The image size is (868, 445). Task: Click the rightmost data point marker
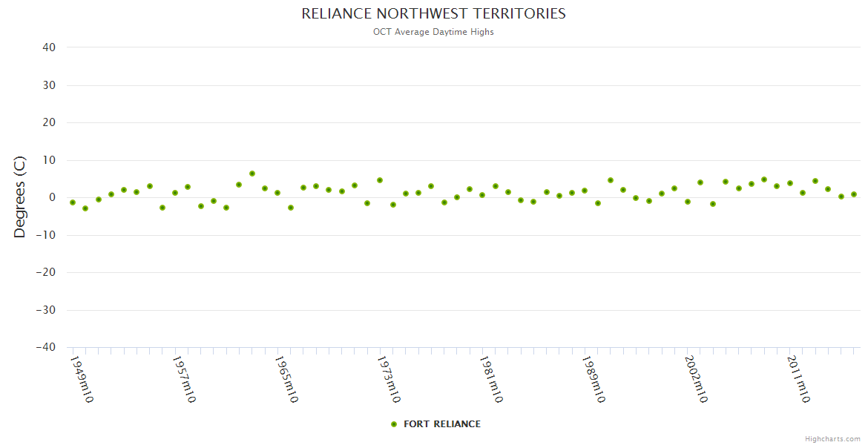854,194
